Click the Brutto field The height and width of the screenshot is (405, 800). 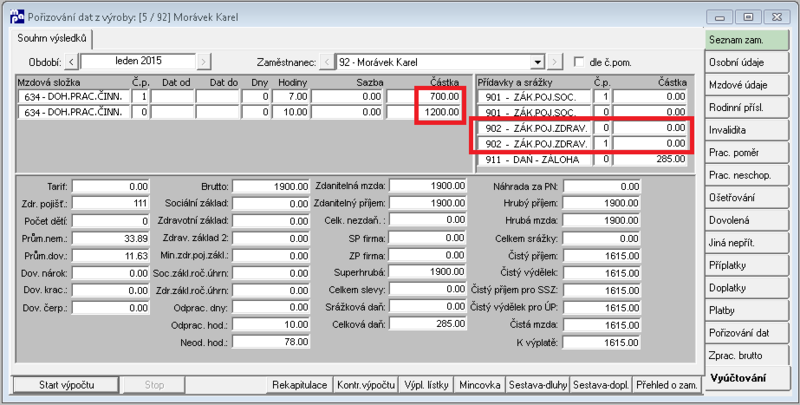271,187
